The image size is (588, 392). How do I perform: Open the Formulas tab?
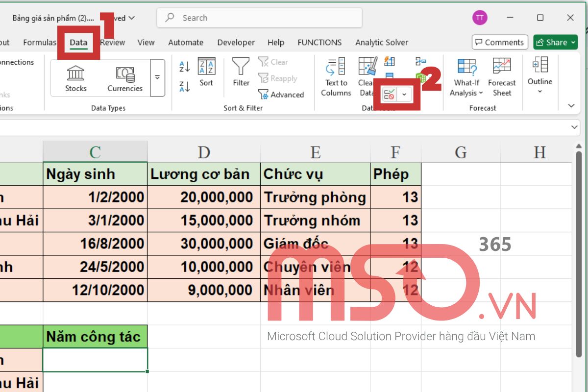tap(40, 42)
